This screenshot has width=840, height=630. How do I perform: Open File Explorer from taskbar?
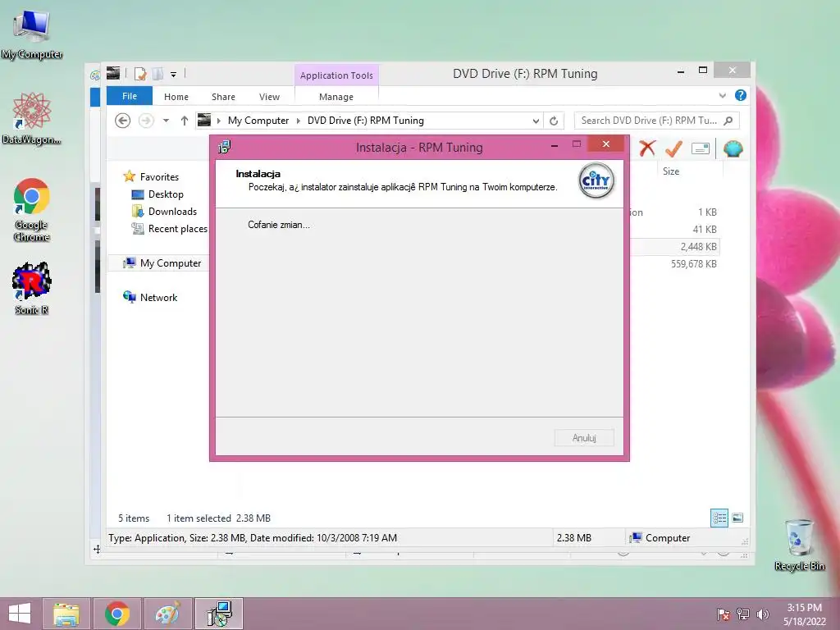[x=66, y=614]
